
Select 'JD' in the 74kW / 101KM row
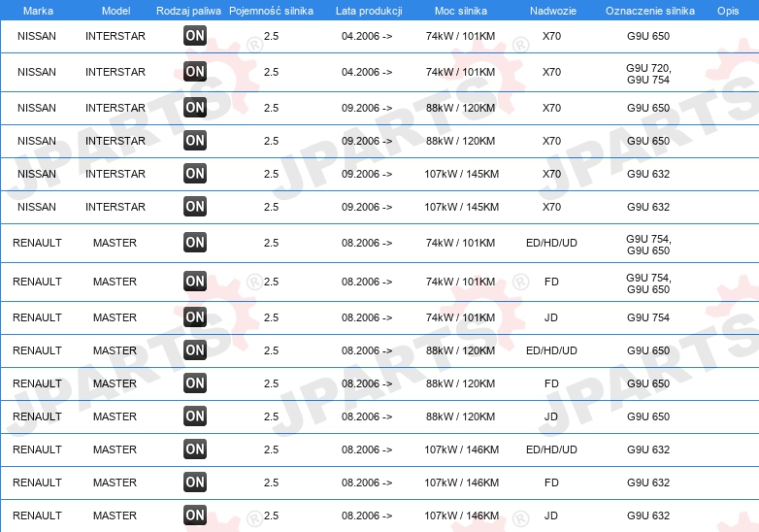pos(551,317)
